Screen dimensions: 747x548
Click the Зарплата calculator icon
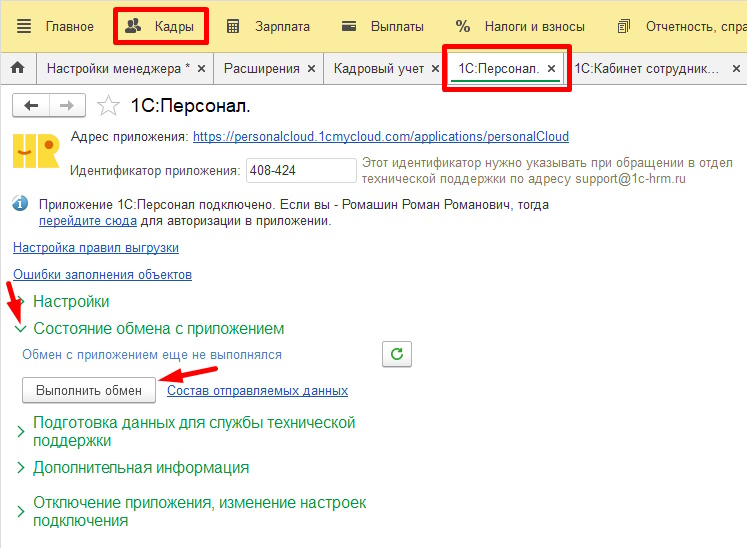[x=233, y=27]
